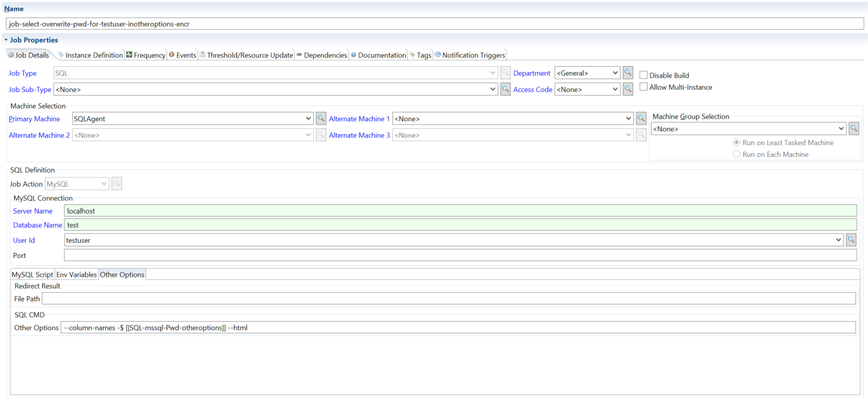Open the Primary Machine dropdown
Viewport: 868px width, 398px height.
pos(309,118)
